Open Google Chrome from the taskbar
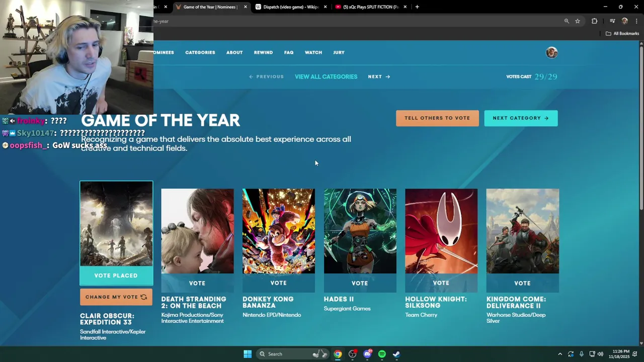This screenshot has width=644, height=362. coord(338,354)
